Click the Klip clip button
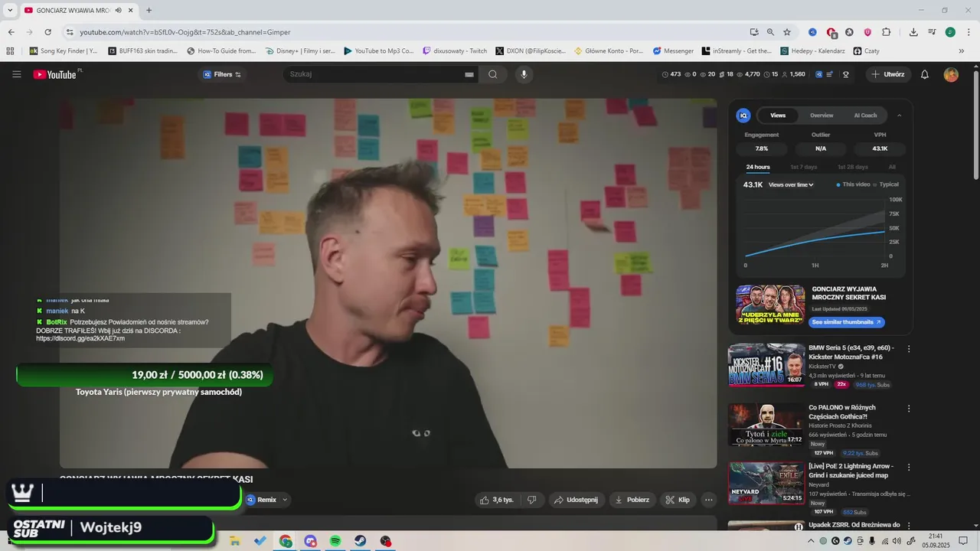Image resolution: width=980 pixels, height=551 pixels. (678, 500)
